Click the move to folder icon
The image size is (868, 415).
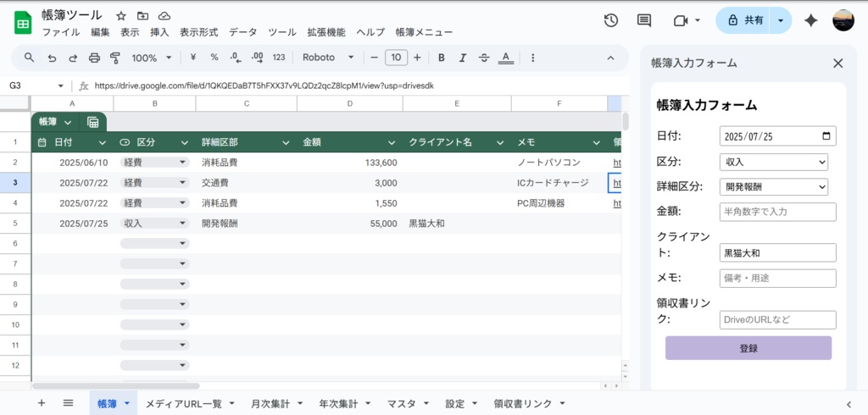(142, 16)
